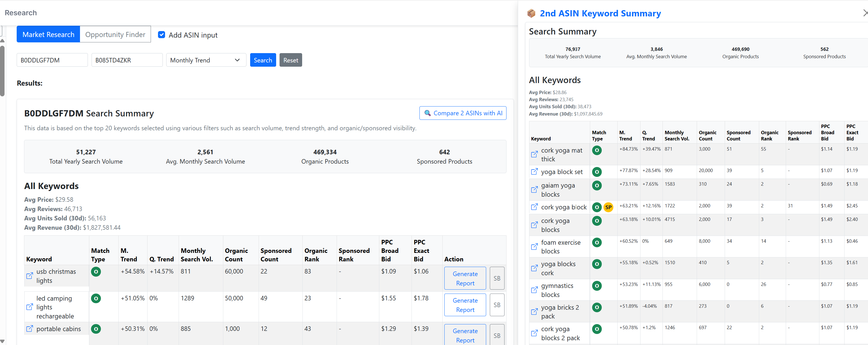Click organic match badge for cork yoga mat thick
868x345 pixels.
point(597,150)
